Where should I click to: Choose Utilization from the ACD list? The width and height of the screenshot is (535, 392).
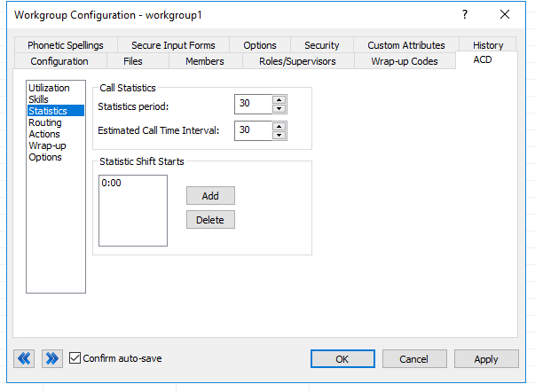point(49,88)
